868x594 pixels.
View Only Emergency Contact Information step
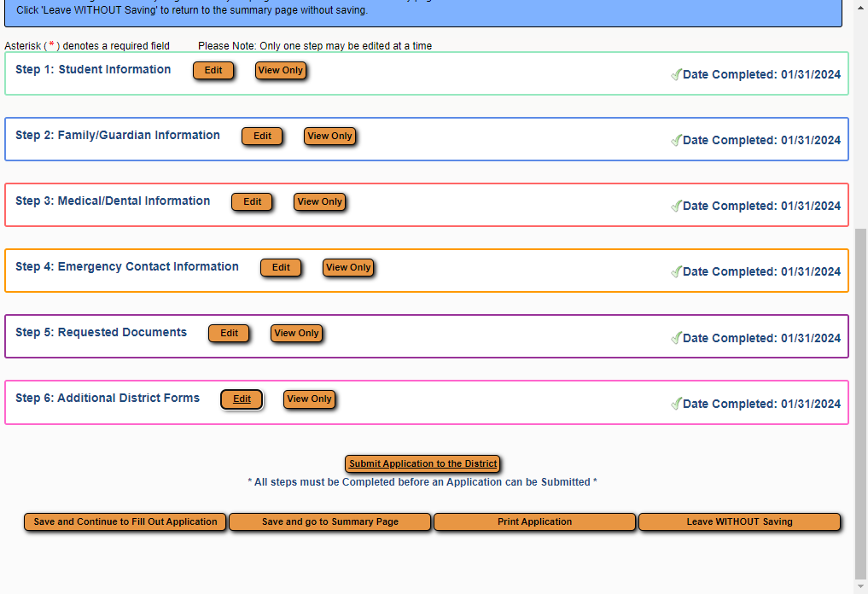click(x=348, y=267)
